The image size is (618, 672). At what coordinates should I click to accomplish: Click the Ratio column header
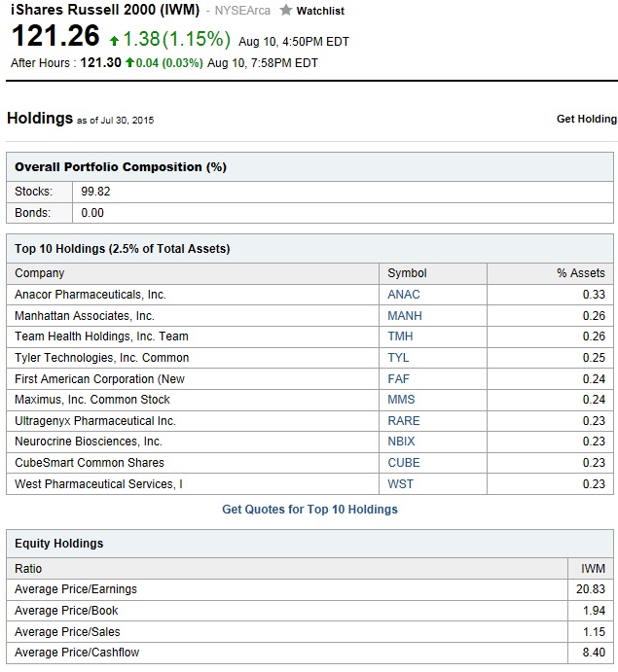click(x=28, y=569)
